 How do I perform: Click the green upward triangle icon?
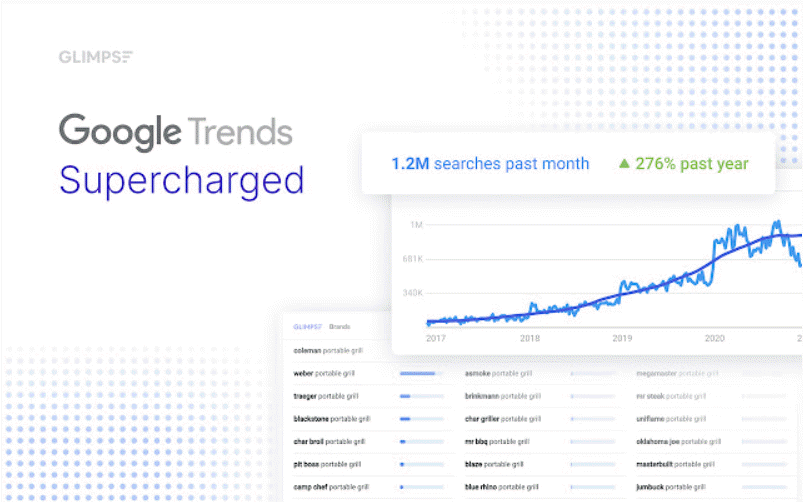624,163
